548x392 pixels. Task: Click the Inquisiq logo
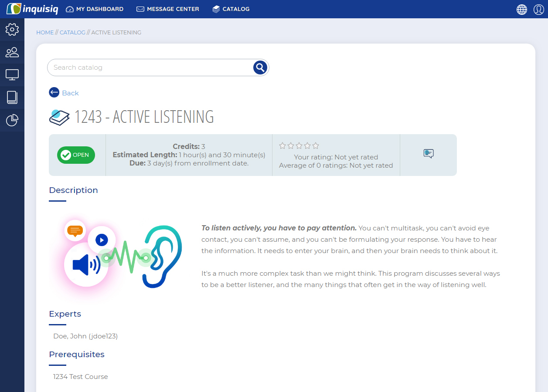point(31,9)
